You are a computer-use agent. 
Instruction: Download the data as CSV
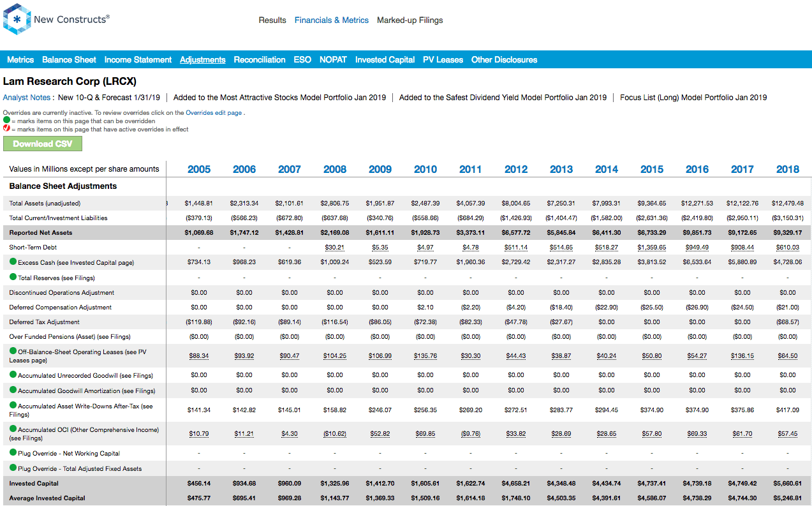pyautogui.click(x=43, y=144)
